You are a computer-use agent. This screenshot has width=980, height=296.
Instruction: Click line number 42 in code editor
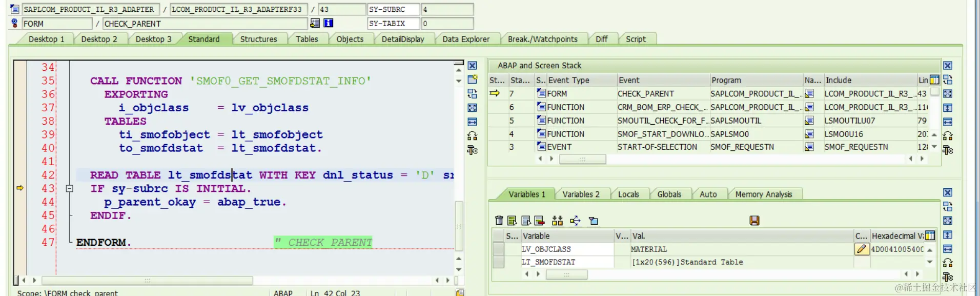48,175
